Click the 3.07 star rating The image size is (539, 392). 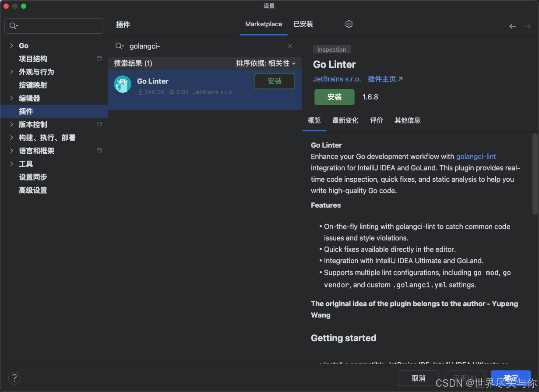click(x=179, y=92)
